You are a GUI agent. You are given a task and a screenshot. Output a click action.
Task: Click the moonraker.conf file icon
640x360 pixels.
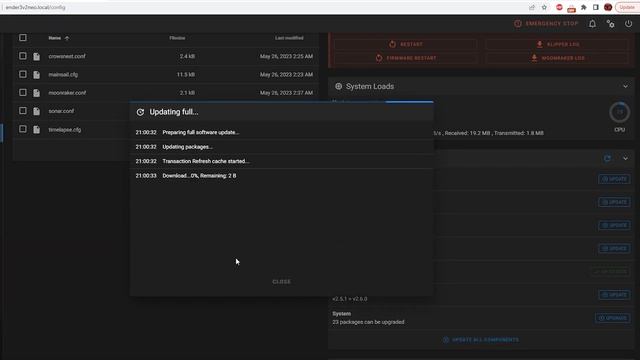click(37, 93)
